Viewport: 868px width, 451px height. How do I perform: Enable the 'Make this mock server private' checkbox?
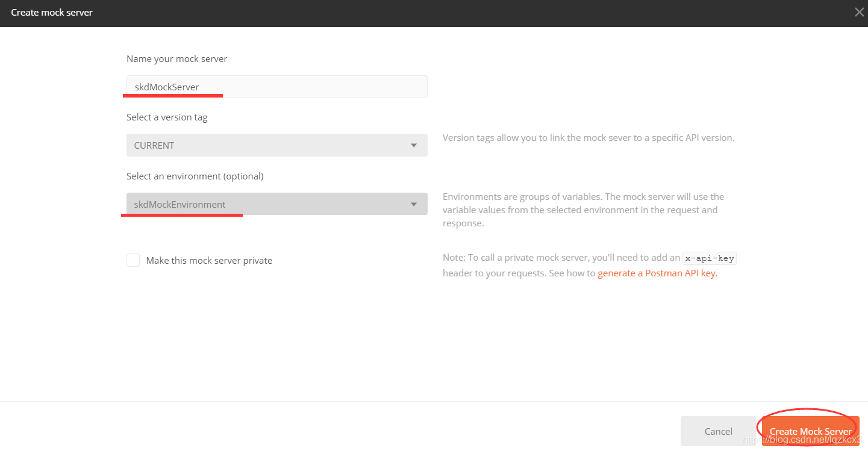click(133, 260)
